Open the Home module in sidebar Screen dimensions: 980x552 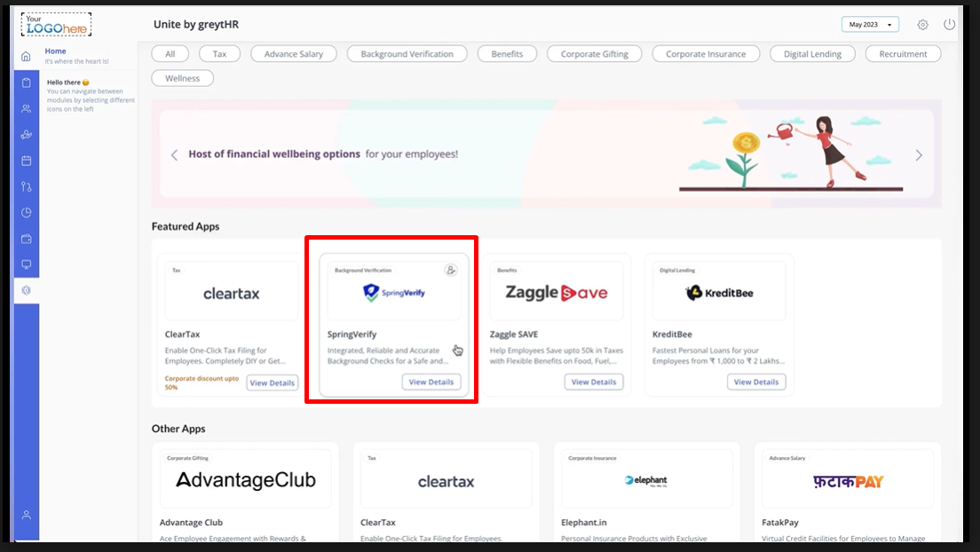click(x=26, y=56)
